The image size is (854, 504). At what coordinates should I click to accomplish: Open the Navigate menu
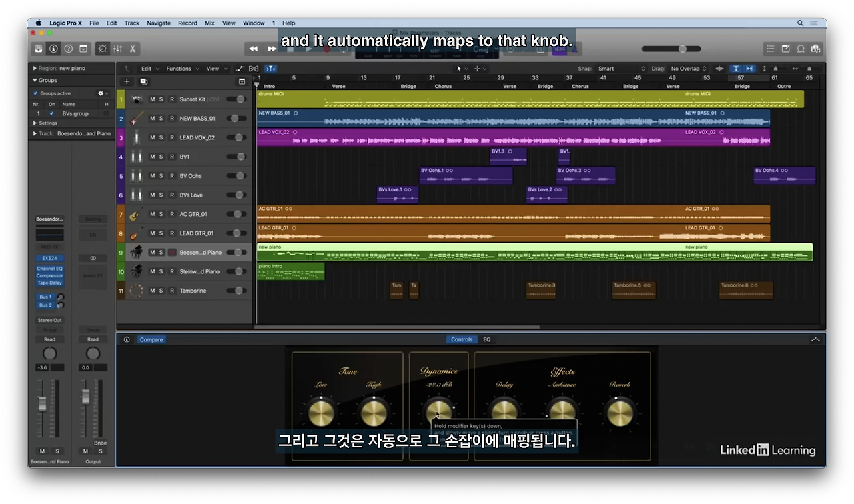pos(159,23)
